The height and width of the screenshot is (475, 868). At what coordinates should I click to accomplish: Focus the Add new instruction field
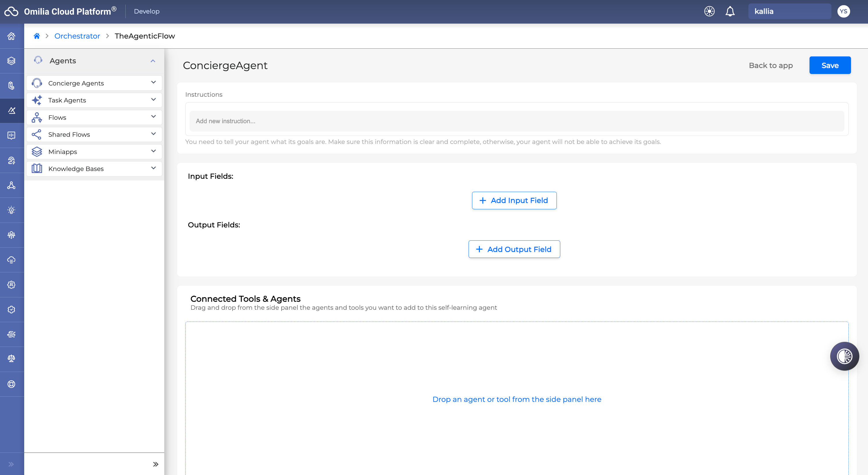point(516,121)
